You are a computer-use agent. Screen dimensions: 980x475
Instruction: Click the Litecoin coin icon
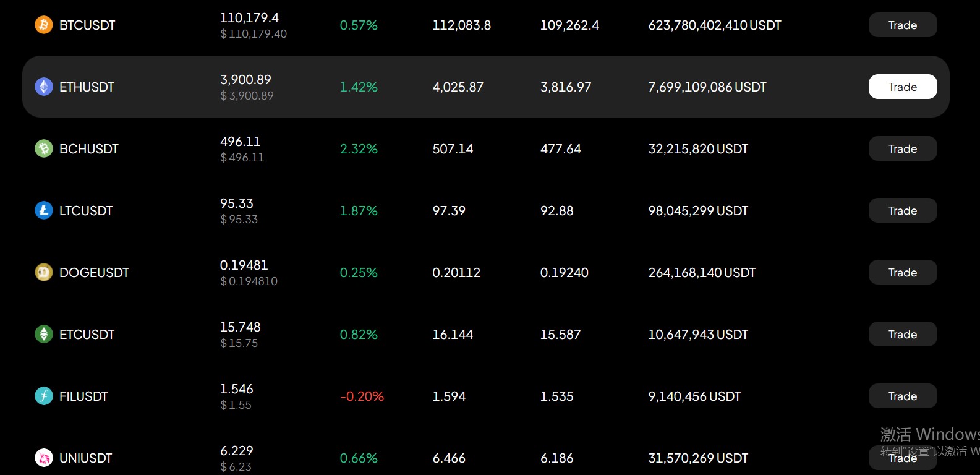click(43, 210)
